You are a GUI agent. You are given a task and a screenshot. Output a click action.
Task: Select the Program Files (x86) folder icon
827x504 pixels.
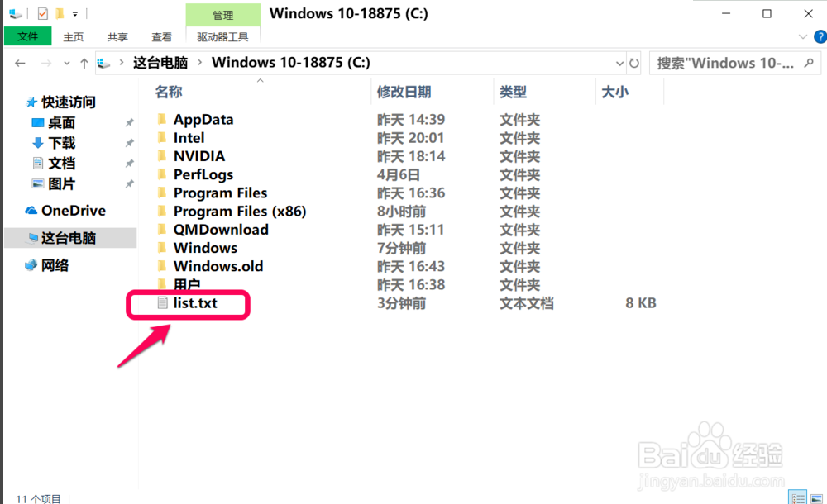point(162,211)
